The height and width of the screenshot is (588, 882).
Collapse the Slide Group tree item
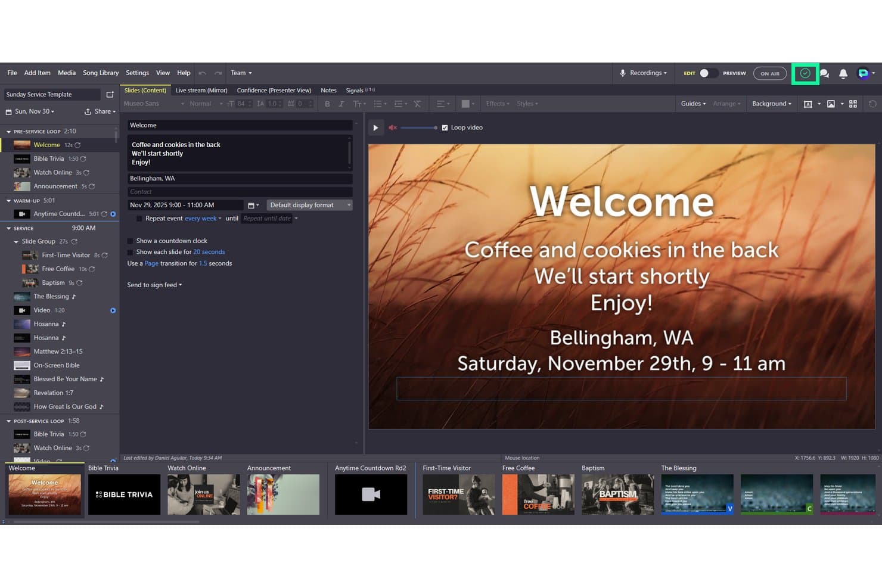pyautogui.click(x=16, y=242)
